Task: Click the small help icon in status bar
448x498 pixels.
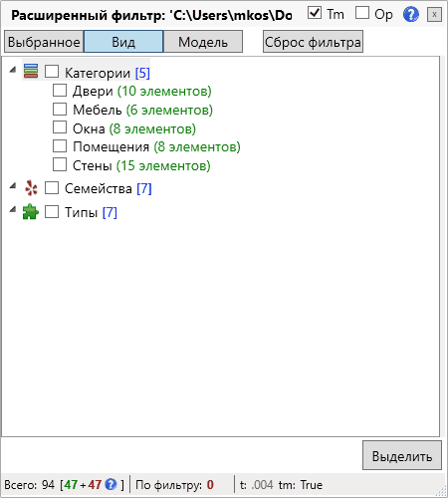Action: click(111, 484)
